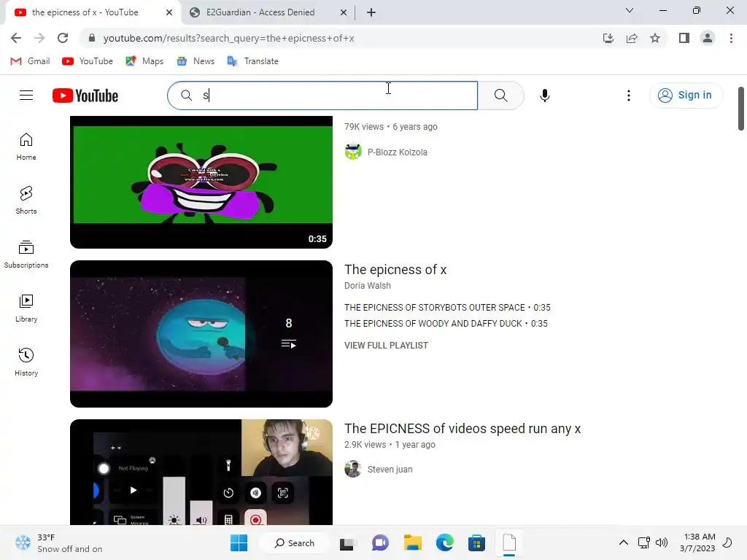This screenshot has height=560, width=747.
Task: Open the Windows Start menu
Action: [239, 542]
